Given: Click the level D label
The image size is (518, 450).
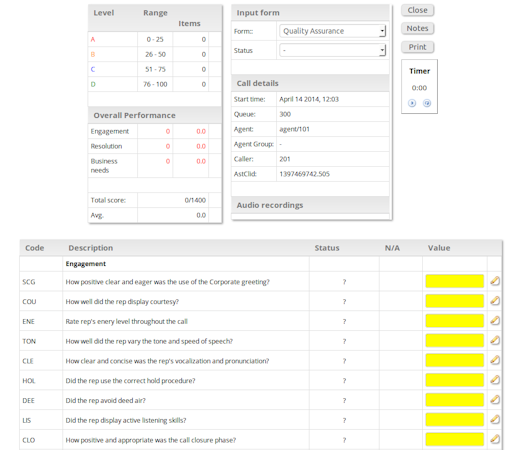Looking at the screenshot, I should [x=93, y=84].
